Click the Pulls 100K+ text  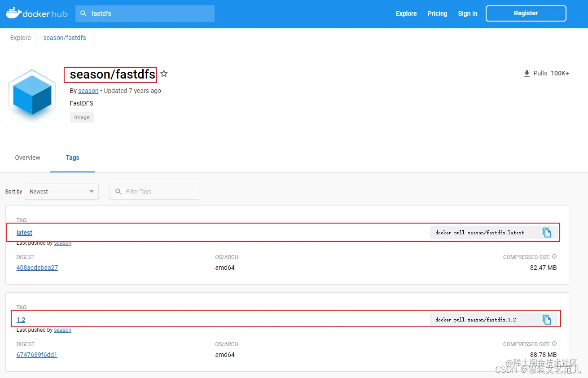click(x=551, y=73)
